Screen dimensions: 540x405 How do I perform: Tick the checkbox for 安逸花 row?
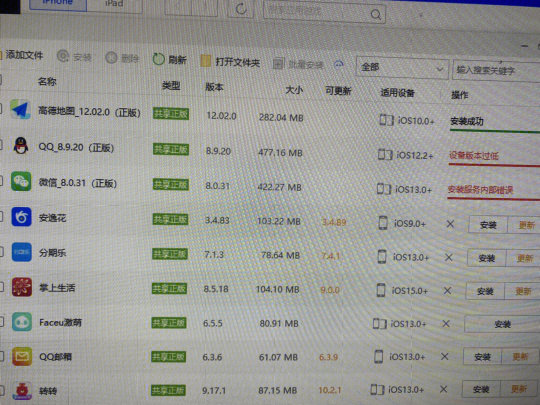pyautogui.click(x=1, y=216)
